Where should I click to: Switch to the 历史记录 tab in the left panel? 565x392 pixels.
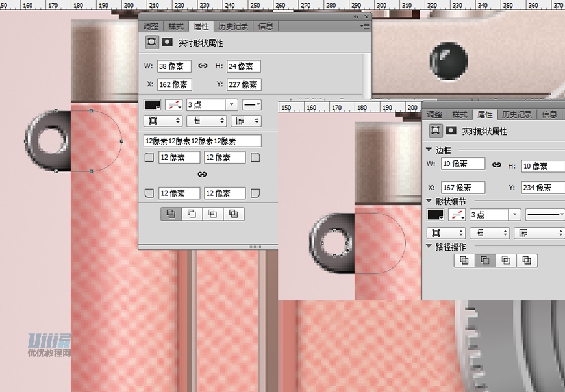tap(233, 27)
